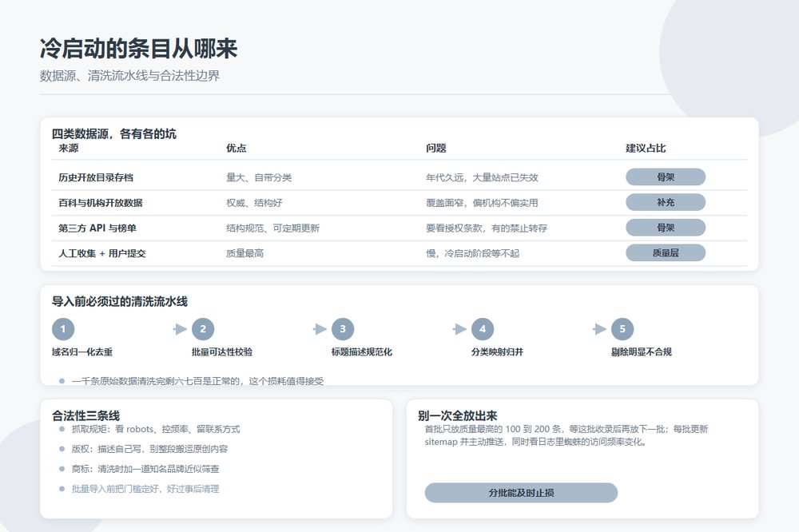Click the 结构规范、可定期更新 advantage cell
Screen dimensions: 799x532
click(273, 228)
